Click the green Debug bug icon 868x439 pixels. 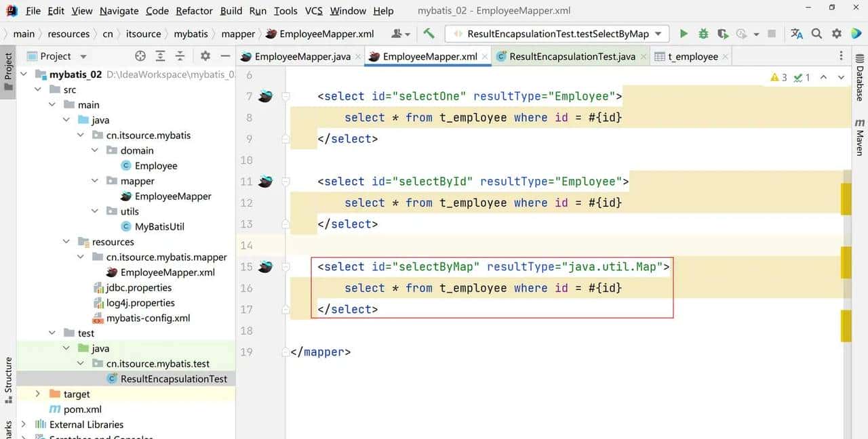coord(703,34)
